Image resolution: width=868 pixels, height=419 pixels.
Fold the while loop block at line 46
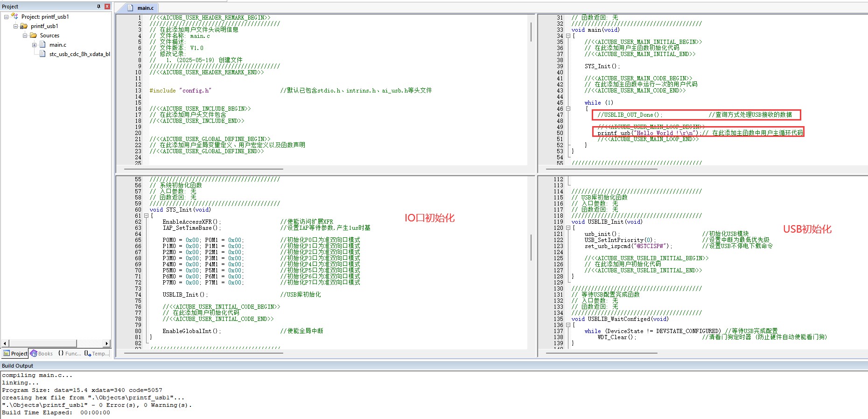(x=568, y=109)
